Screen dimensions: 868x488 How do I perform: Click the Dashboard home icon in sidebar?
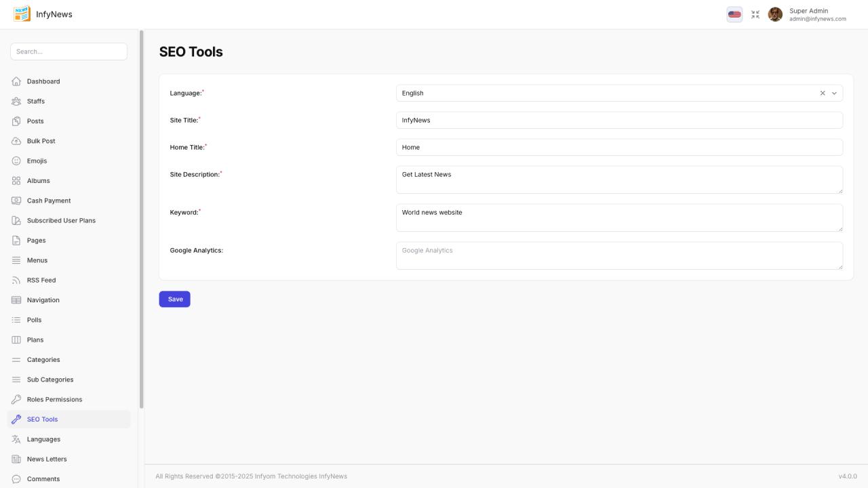pyautogui.click(x=16, y=81)
